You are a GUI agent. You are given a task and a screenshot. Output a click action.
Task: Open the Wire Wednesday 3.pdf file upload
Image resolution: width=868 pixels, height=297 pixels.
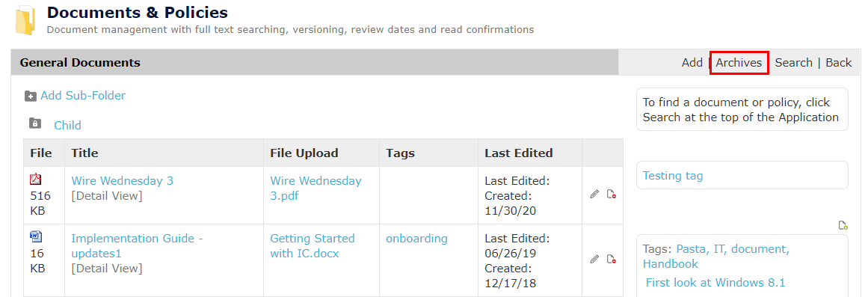tap(316, 189)
